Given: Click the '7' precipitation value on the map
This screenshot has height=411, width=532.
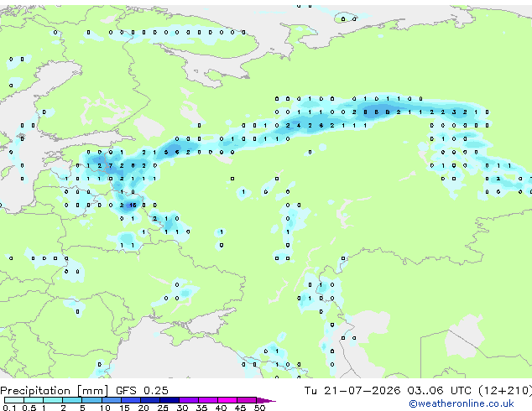Looking at the screenshot, I should [x=110, y=165].
